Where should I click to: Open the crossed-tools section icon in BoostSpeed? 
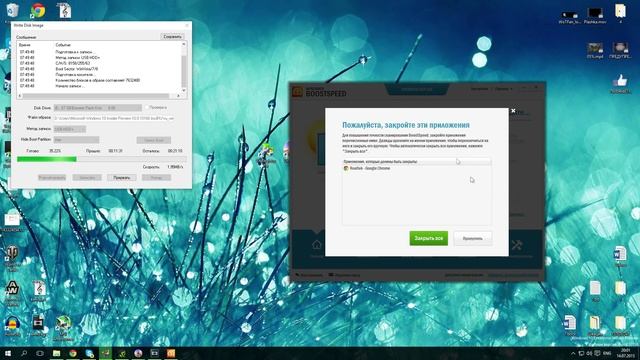point(517,244)
